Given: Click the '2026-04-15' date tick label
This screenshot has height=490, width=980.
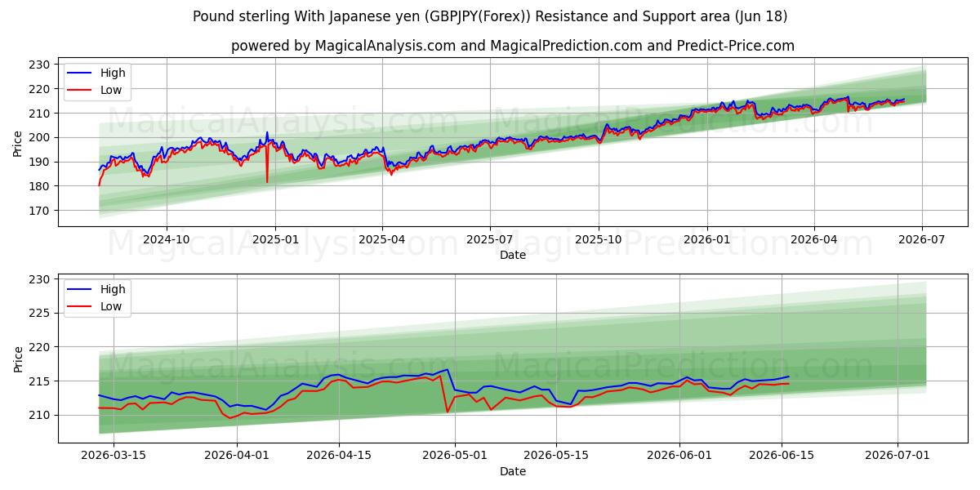Looking at the screenshot, I should [x=339, y=457].
